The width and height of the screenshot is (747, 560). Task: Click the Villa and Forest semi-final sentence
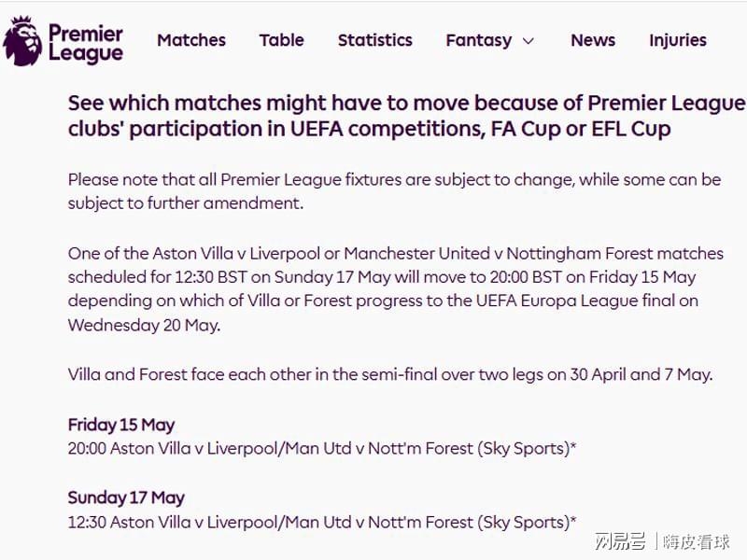390,374
